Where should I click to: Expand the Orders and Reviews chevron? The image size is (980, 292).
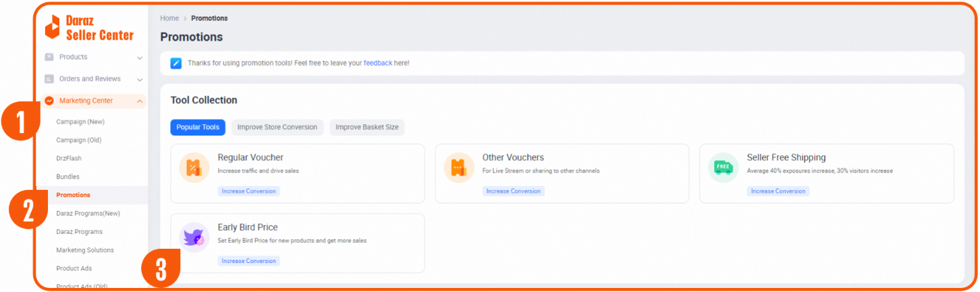tap(140, 80)
